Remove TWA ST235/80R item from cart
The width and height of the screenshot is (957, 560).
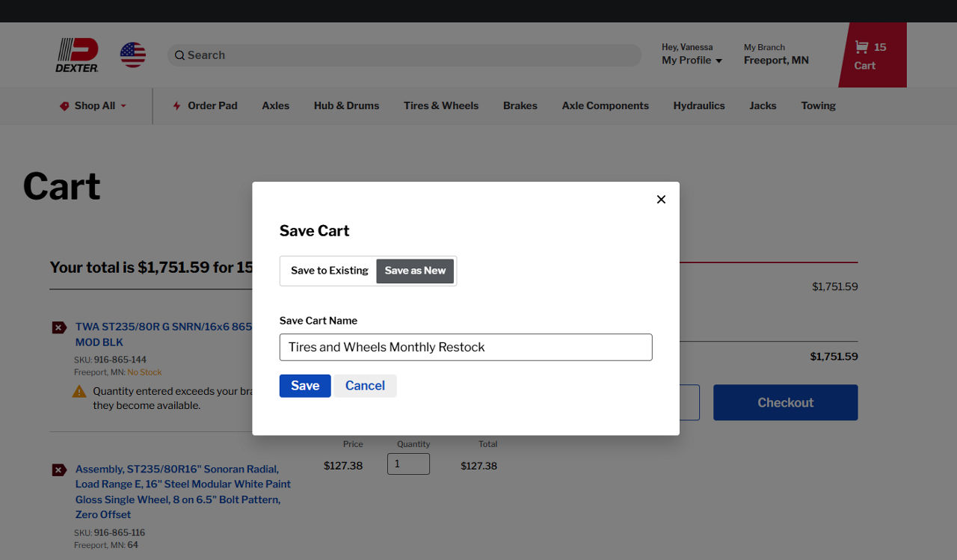tap(59, 327)
